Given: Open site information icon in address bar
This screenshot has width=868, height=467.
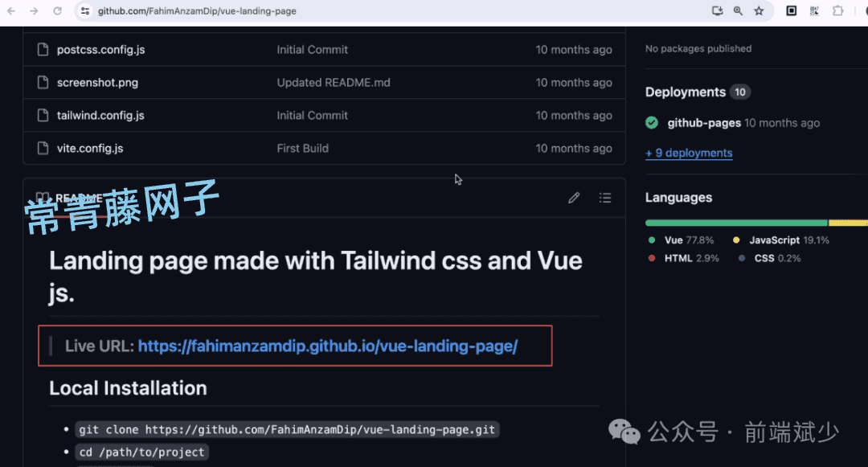Looking at the screenshot, I should click(84, 10).
